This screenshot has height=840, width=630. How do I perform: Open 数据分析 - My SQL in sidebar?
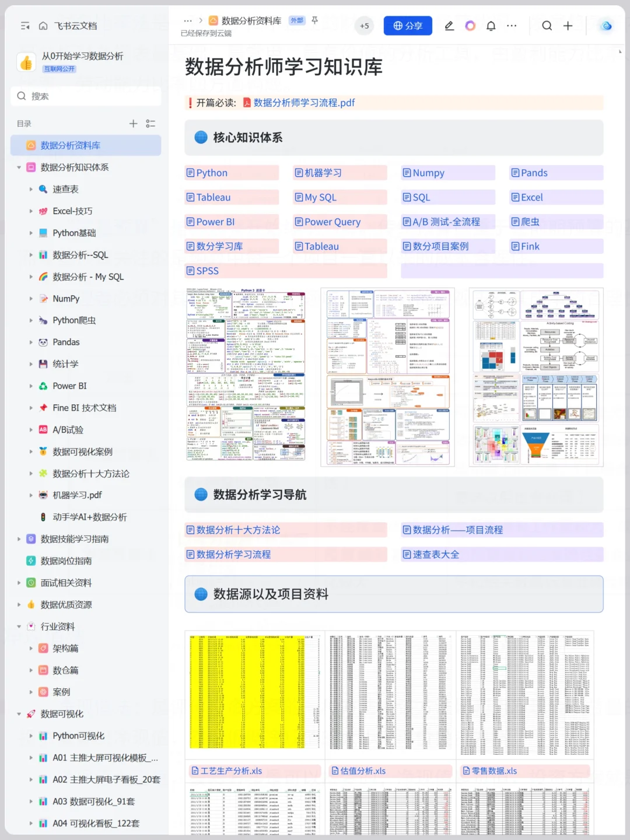[x=88, y=276]
